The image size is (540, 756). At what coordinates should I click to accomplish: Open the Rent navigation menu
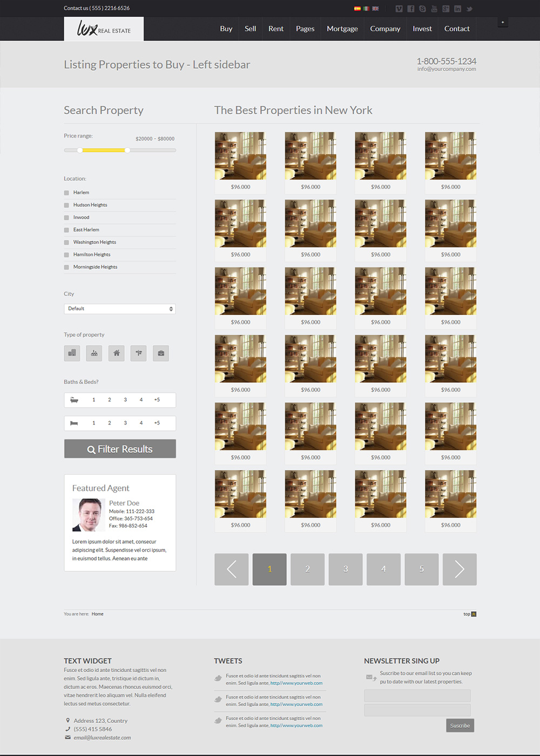[275, 29]
